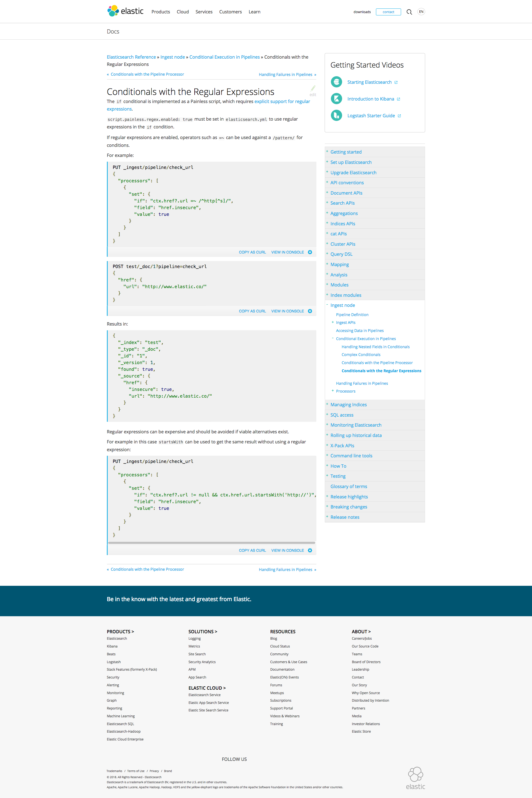The width and height of the screenshot is (532, 798).
Task: Open the ELASTIC CLOUD footer heading
Action: pos(207,688)
